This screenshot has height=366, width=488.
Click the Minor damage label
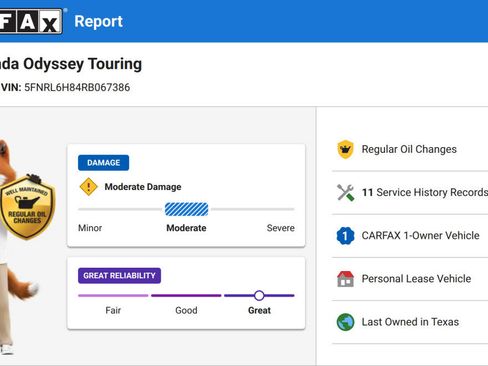coord(90,228)
